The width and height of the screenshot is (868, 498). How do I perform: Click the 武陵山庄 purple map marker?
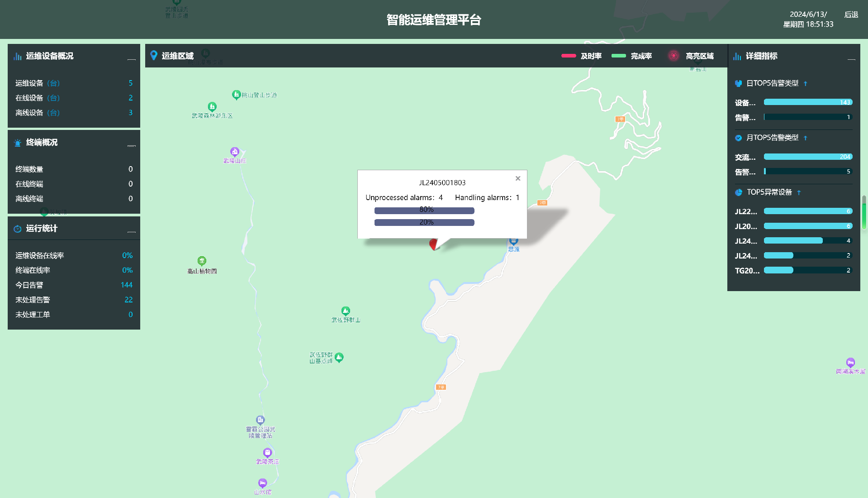click(x=234, y=152)
